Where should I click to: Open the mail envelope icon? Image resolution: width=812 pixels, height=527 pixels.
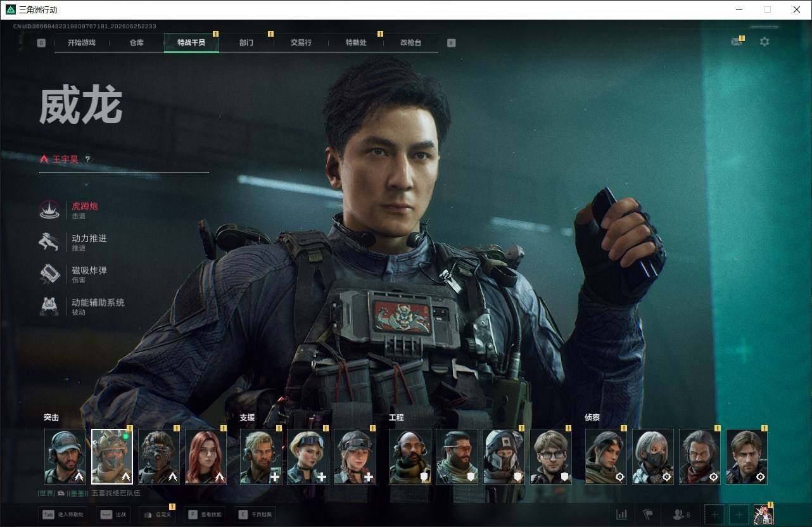[x=736, y=42]
